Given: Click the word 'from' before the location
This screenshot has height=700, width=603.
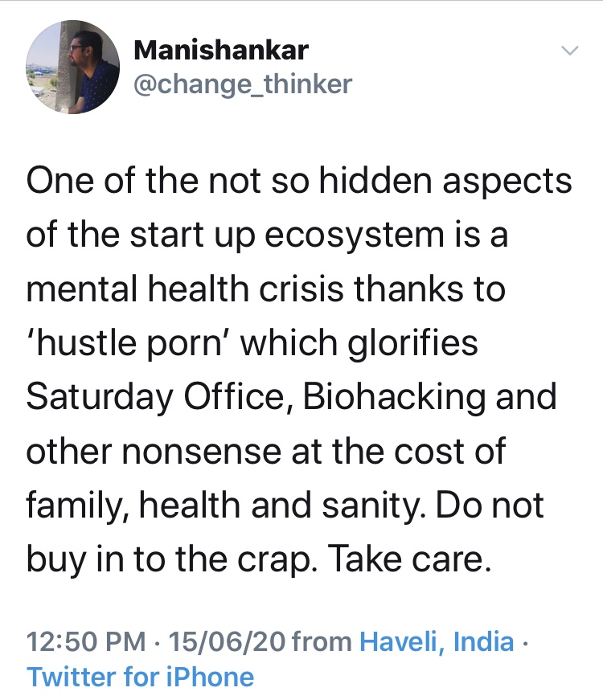Looking at the screenshot, I should coord(322,641).
